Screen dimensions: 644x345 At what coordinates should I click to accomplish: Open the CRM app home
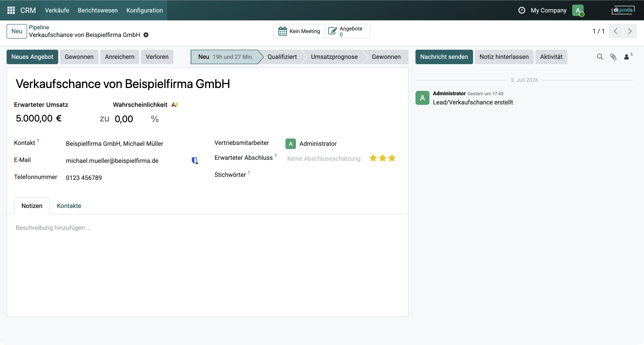[28, 10]
